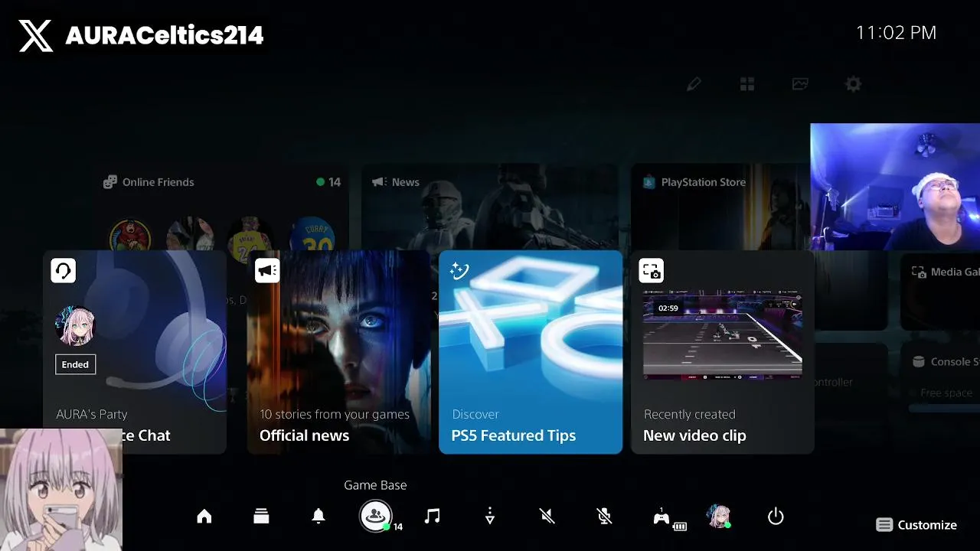Open Accessories controller battery icon
The image size is (980, 551).
[668, 518]
